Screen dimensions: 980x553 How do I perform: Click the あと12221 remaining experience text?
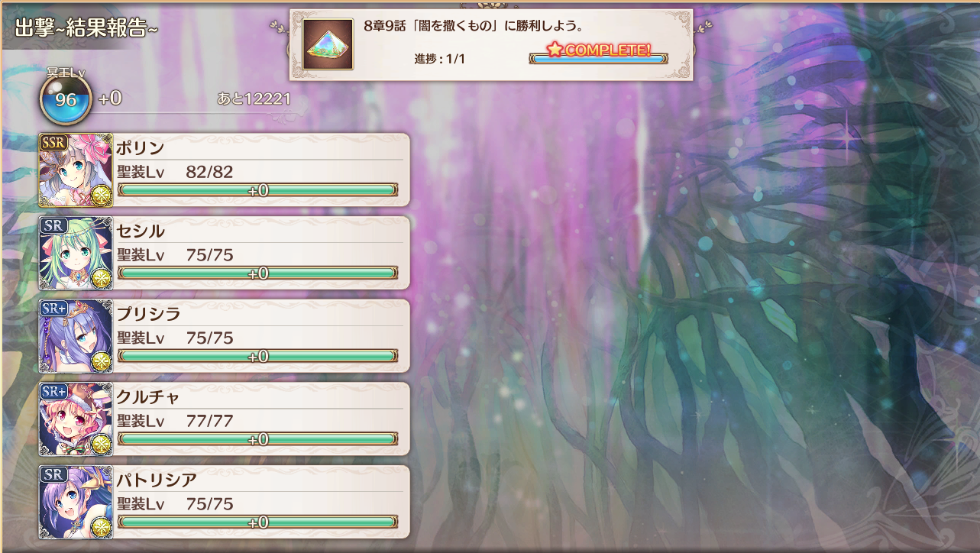tap(254, 99)
